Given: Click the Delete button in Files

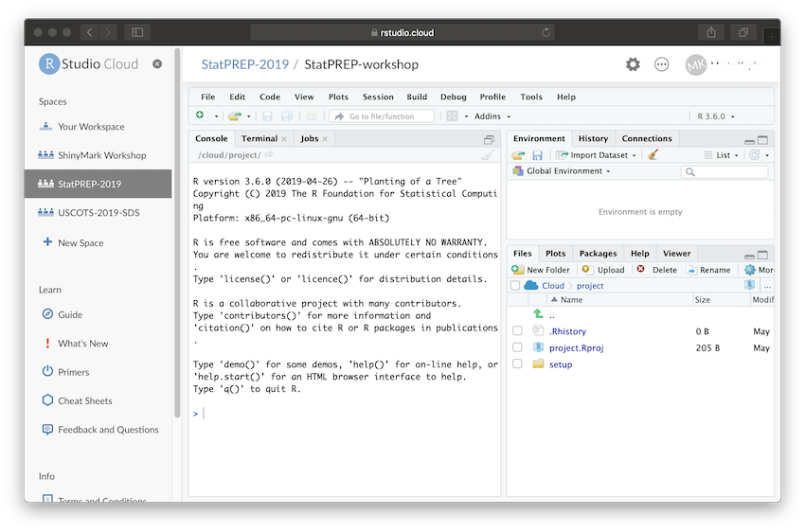Looking at the screenshot, I should 657,270.
